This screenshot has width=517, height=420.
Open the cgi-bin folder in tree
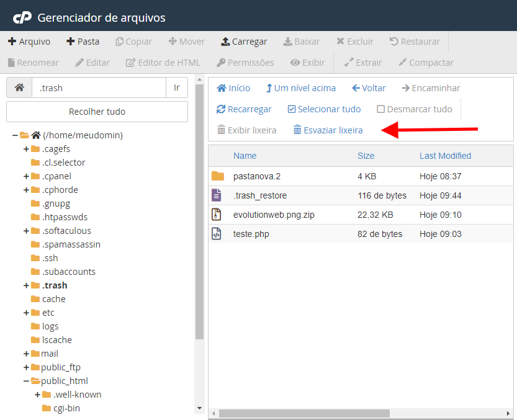point(66,408)
